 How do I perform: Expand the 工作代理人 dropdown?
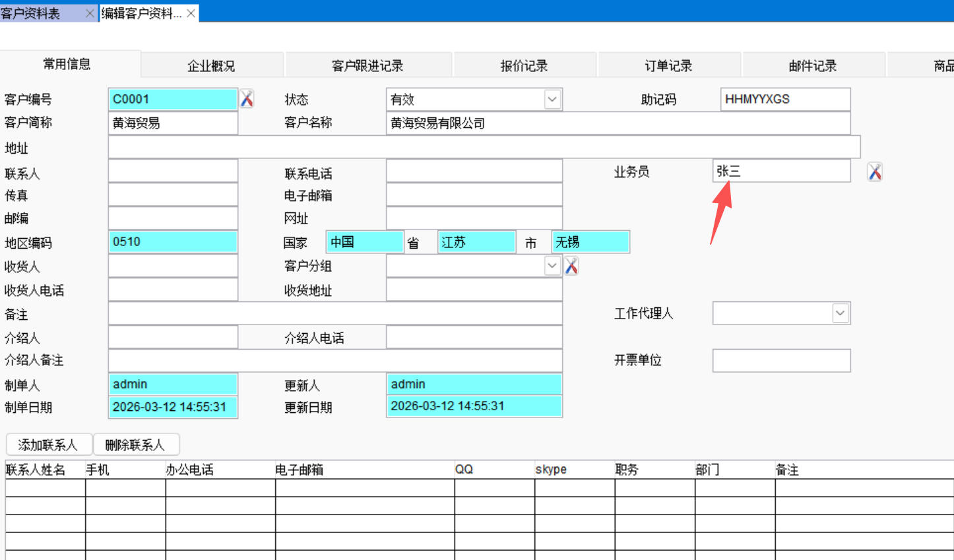click(x=840, y=313)
